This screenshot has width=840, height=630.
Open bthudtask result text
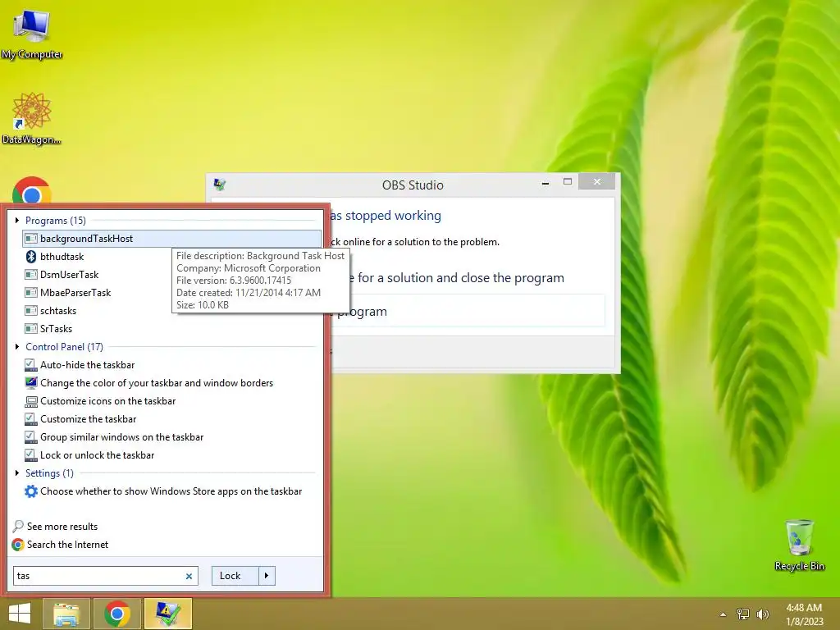coord(62,257)
